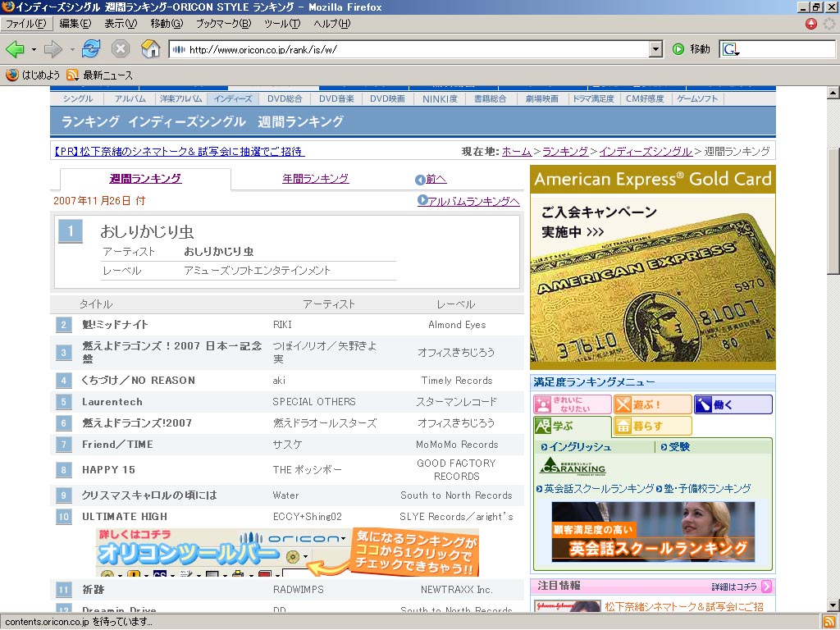Screen dimensions: 840x630
Task: Expand the URL address bar dropdown
Action: (x=655, y=49)
